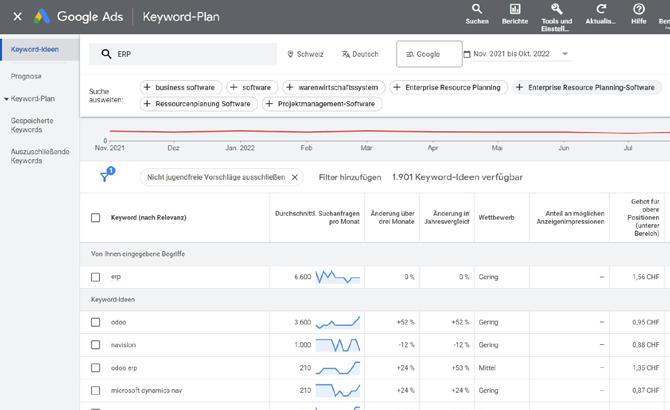Viewport: 670px width, 410px height.
Task: Add the 'business software' suggestion chip
Action: (182, 87)
